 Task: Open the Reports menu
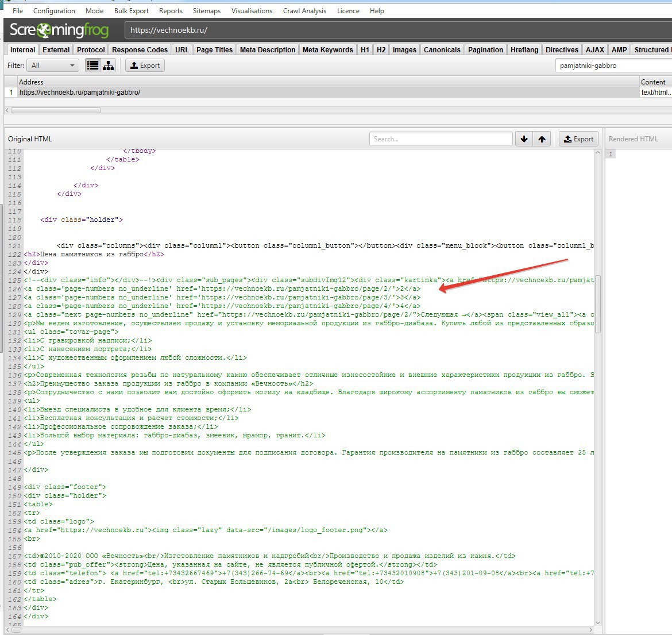coord(171,11)
